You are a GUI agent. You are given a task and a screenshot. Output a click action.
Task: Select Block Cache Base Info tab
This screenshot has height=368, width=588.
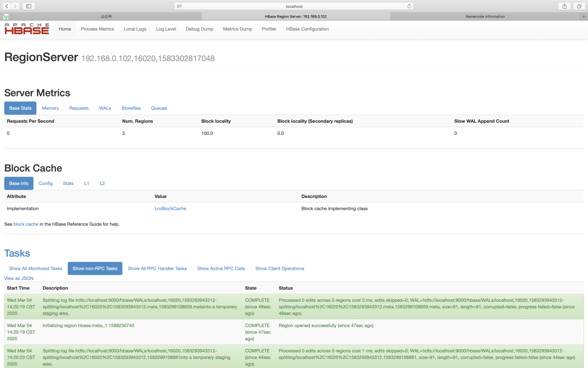[19, 183]
